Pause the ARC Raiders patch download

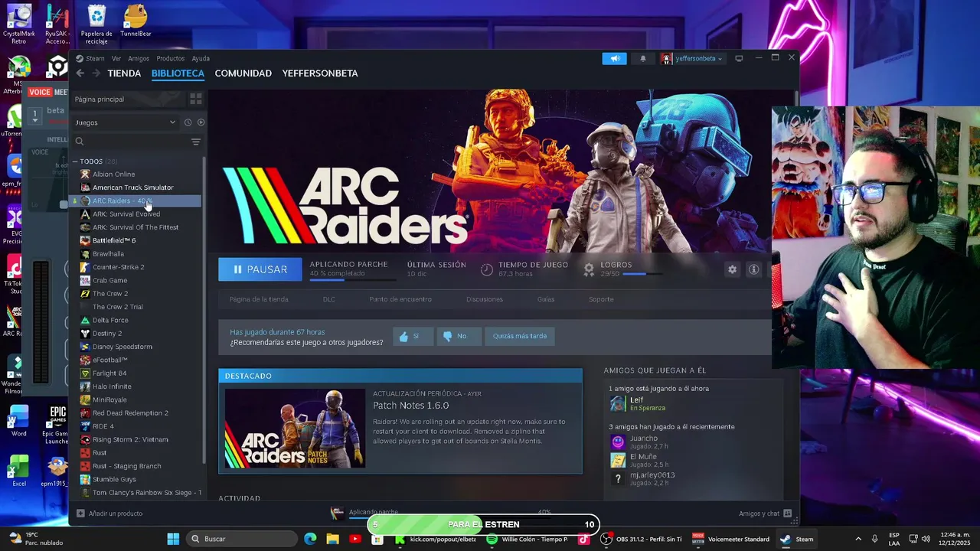(260, 269)
